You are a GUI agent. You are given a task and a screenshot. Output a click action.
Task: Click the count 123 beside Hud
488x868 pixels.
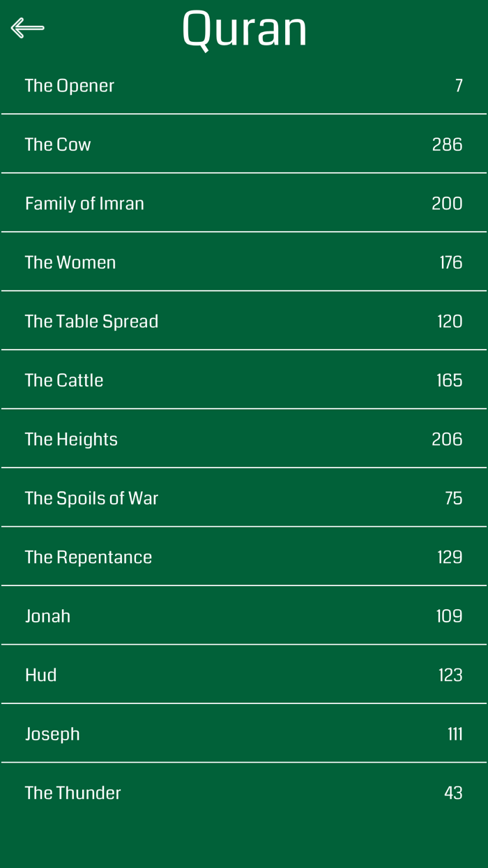[x=452, y=675]
